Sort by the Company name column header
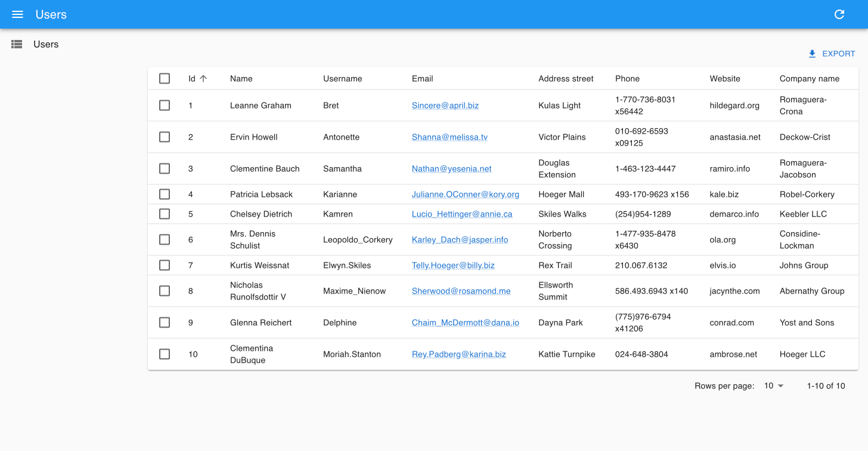 (810, 78)
